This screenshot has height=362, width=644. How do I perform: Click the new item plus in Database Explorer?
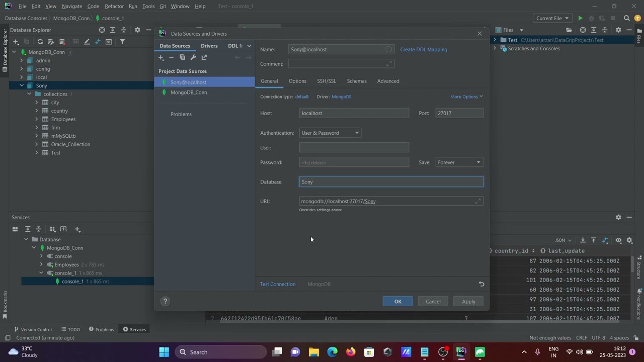tap(16, 42)
